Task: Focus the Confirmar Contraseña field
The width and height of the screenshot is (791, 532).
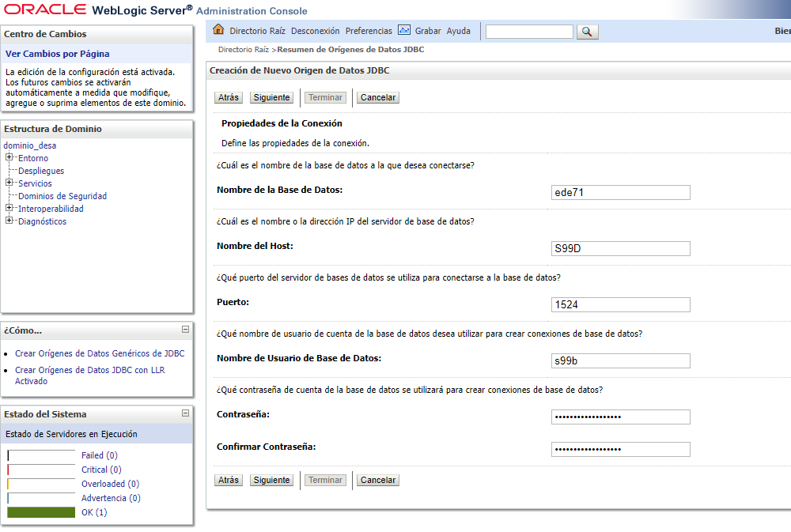Action: [x=620, y=449]
